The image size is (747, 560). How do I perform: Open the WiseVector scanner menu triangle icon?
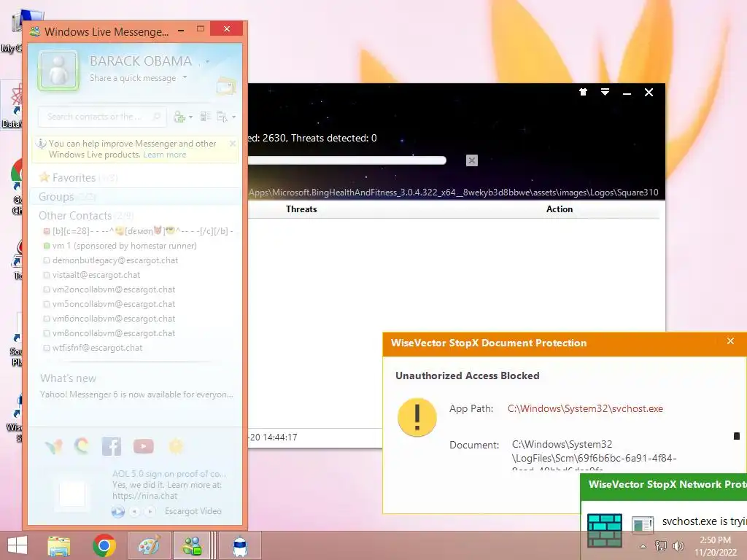pos(605,92)
